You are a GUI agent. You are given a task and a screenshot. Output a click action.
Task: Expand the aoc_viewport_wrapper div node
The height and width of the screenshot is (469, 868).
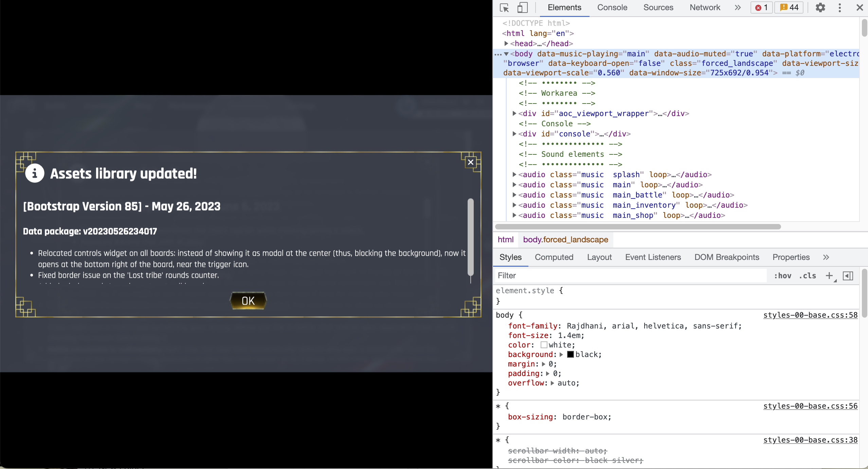[x=514, y=113]
